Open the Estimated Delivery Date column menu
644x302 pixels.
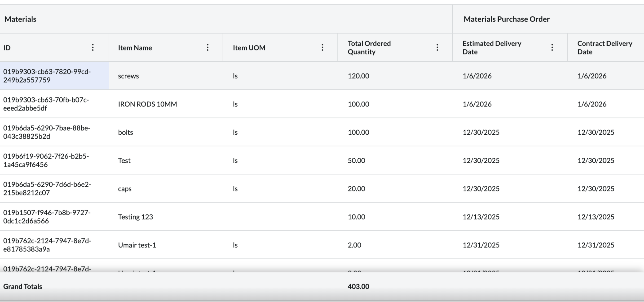pos(552,47)
